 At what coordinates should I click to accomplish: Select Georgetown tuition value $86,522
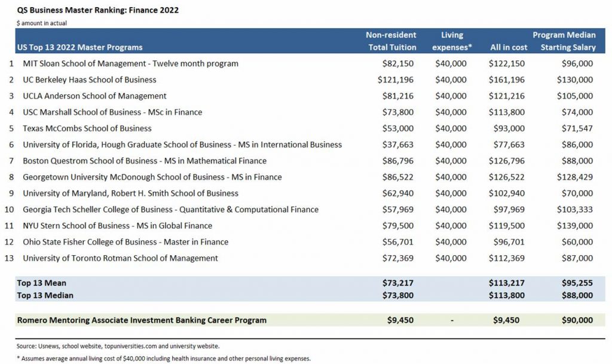coord(397,177)
